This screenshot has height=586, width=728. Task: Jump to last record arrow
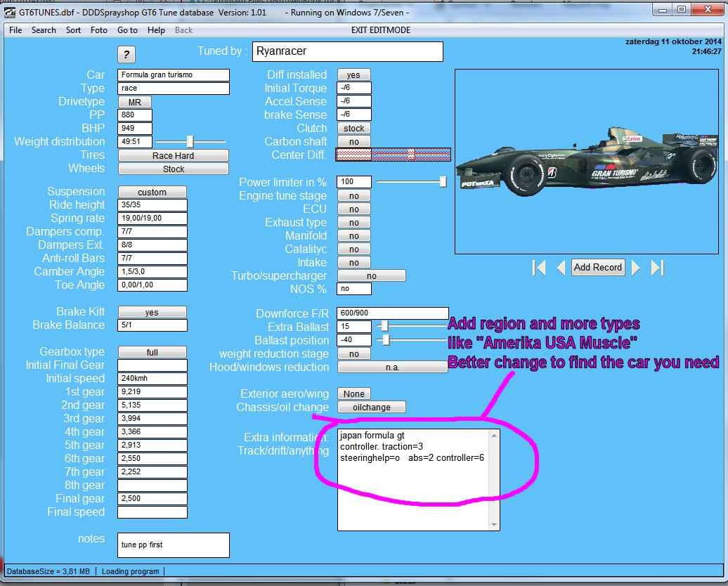click(658, 268)
